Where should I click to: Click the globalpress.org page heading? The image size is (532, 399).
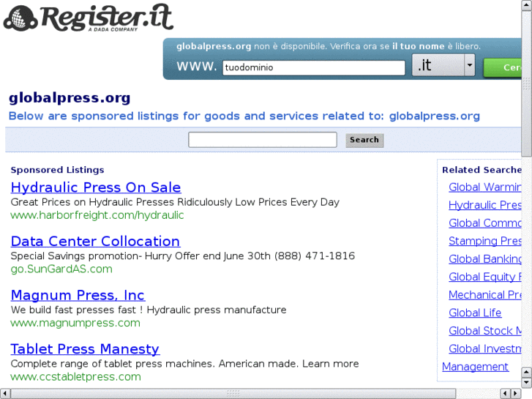click(x=70, y=98)
